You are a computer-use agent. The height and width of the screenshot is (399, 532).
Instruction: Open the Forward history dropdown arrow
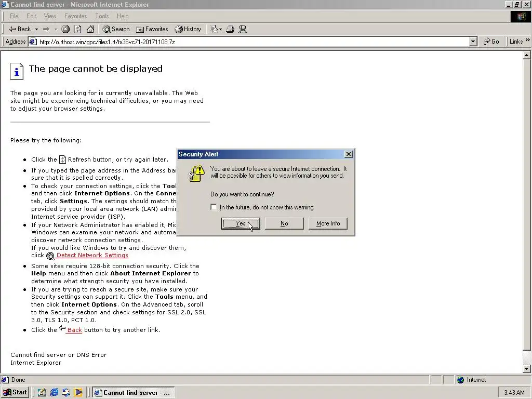pos(56,29)
